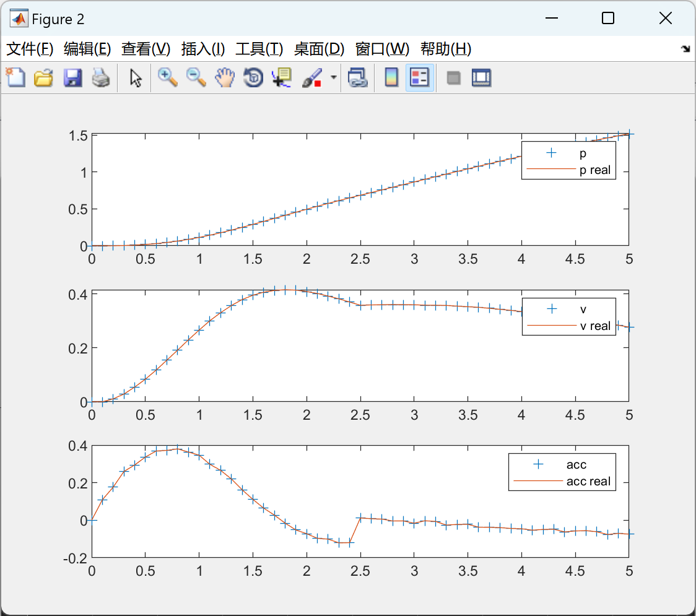This screenshot has width=696, height=616.
Task: Click the dock figure arrow in the menu bar
Action: (685, 49)
